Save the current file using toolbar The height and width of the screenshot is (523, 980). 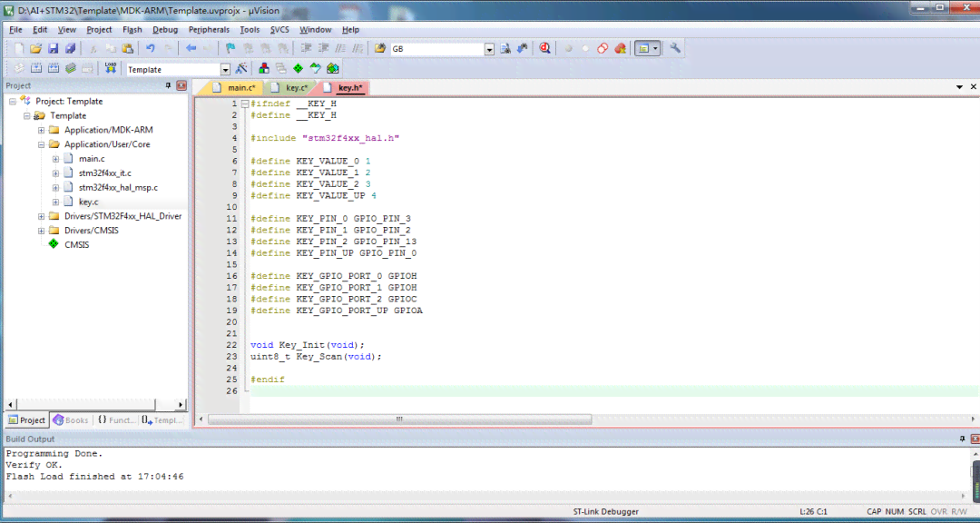pos(54,48)
